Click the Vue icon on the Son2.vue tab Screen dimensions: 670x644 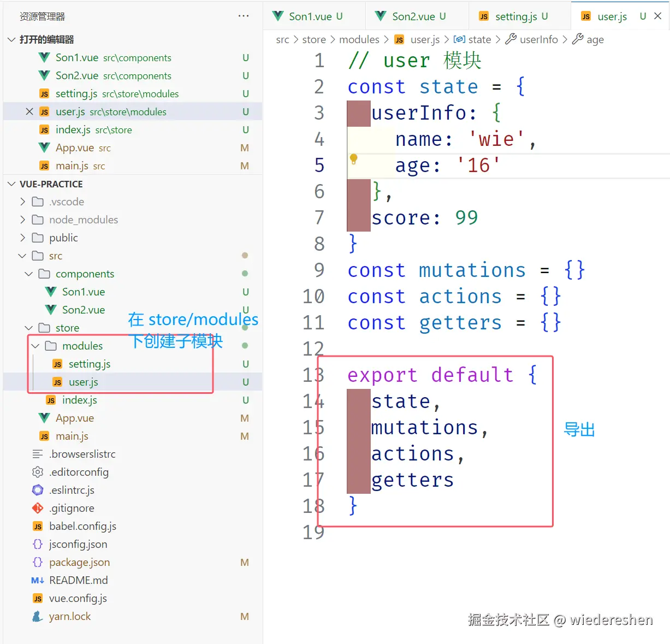click(x=381, y=16)
